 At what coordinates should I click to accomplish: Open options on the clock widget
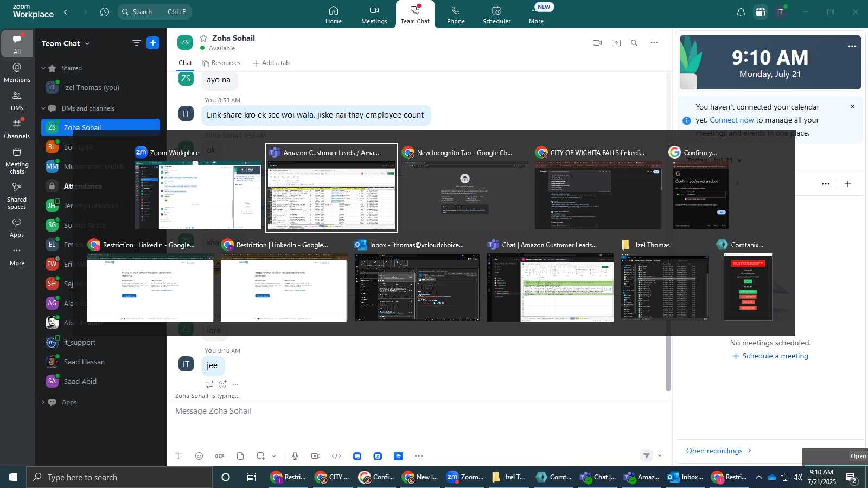coord(852,46)
